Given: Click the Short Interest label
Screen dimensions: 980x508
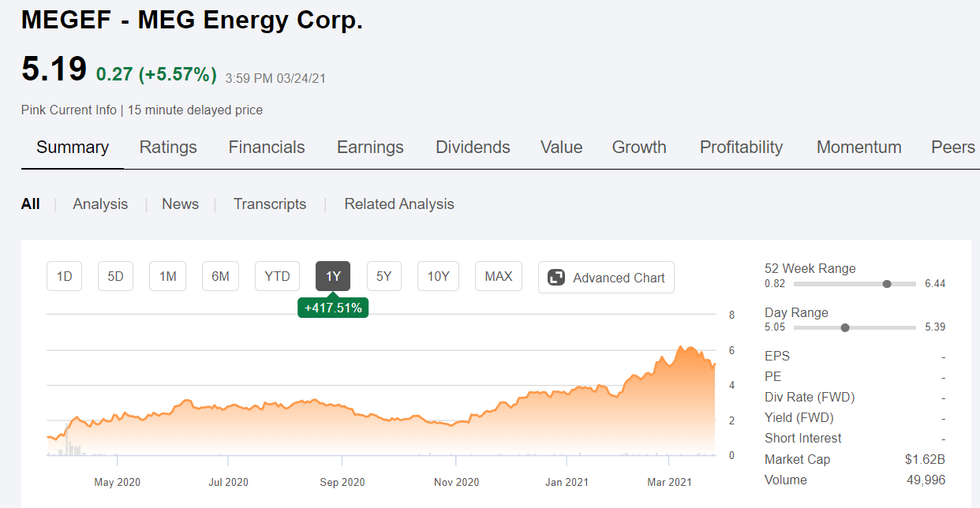Looking at the screenshot, I should coord(803,439).
